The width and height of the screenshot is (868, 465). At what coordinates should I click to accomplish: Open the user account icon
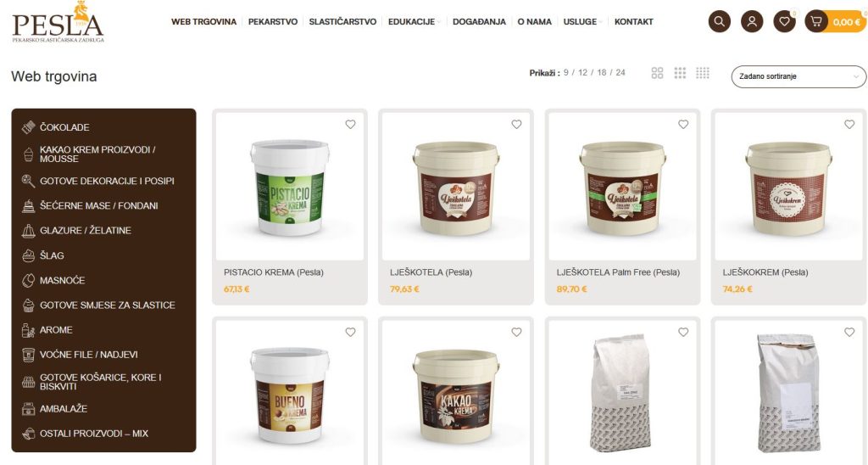(752, 21)
